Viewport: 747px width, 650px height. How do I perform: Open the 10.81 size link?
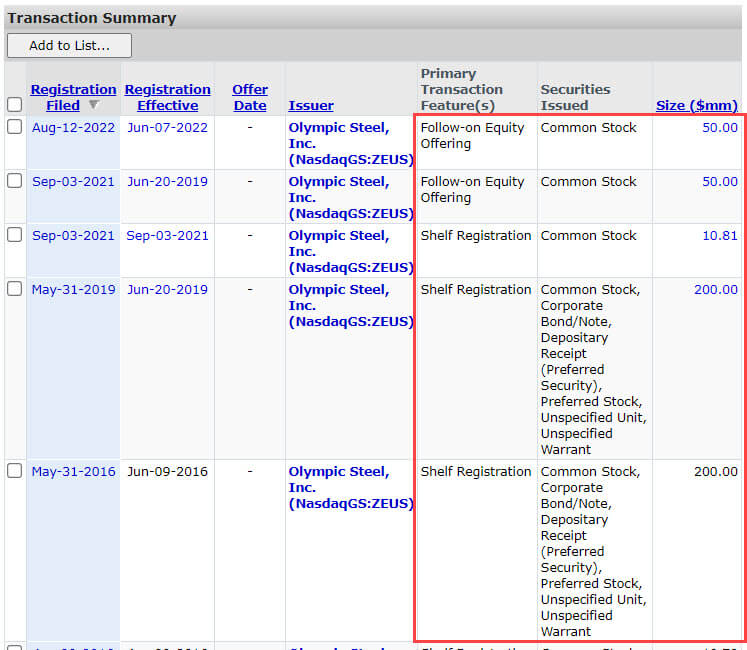pyautogui.click(x=720, y=235)
